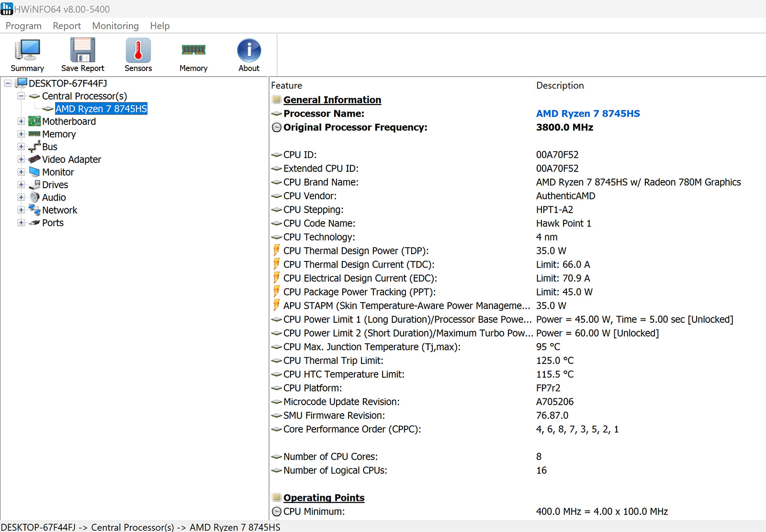Viewport: 766px width, 532px height.
Task: Click the Drives tree node icon
Action: point(34,184)
